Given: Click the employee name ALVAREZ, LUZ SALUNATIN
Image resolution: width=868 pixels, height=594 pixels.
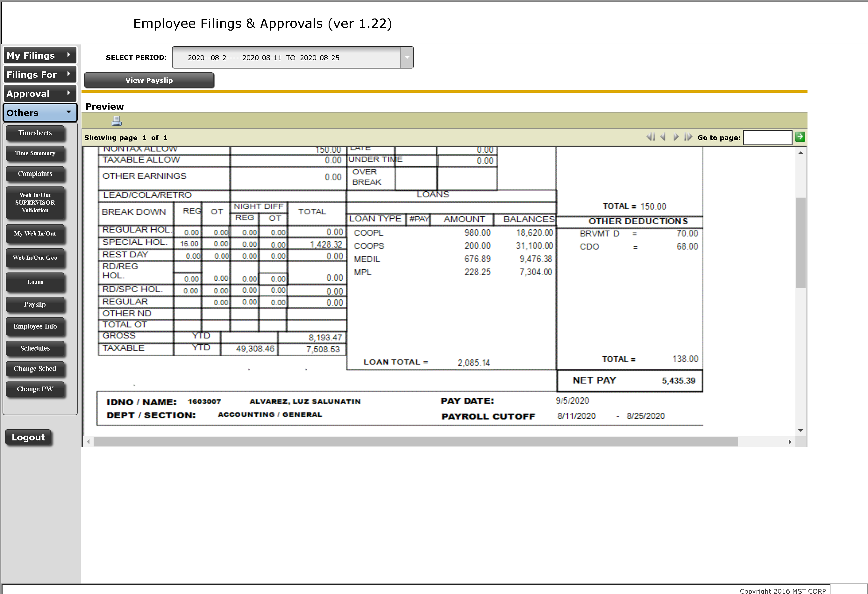Looking at the screenshot, I should tap(305, 402).
